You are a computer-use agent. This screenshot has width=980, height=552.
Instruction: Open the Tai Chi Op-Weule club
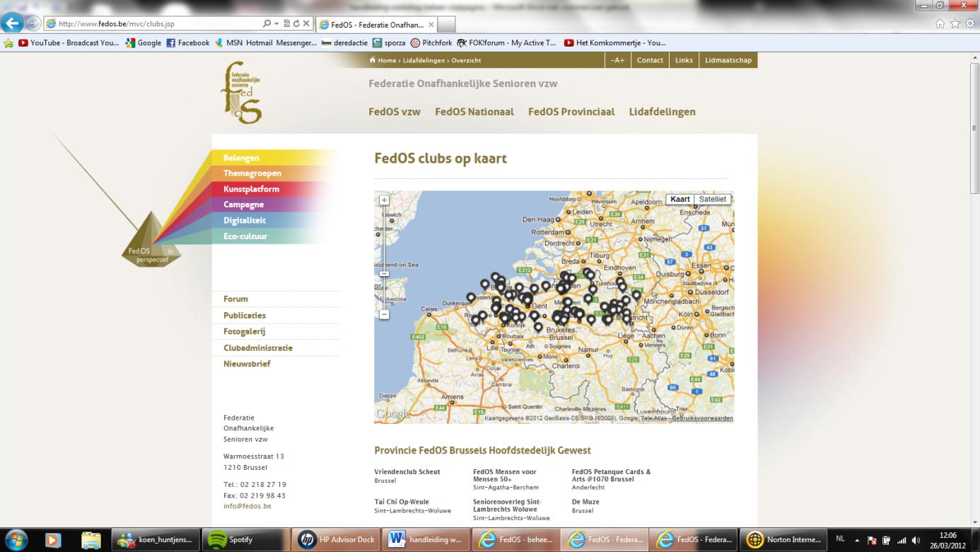[402, 502]
